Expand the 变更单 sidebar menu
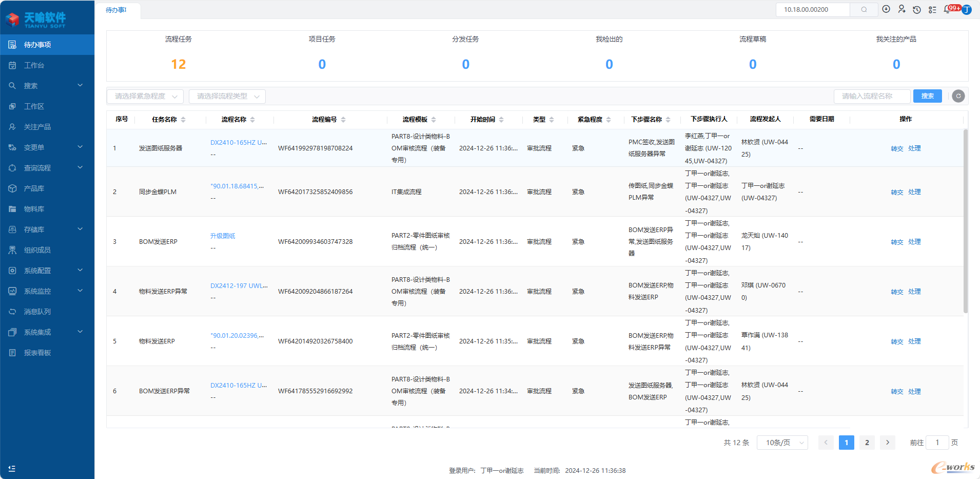 (47, 147)
